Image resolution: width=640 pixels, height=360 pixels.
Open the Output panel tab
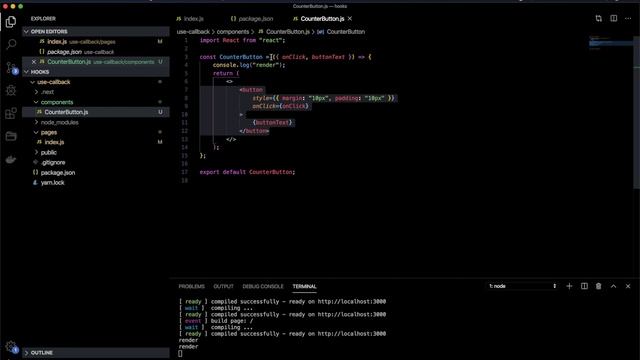(224, 287)
